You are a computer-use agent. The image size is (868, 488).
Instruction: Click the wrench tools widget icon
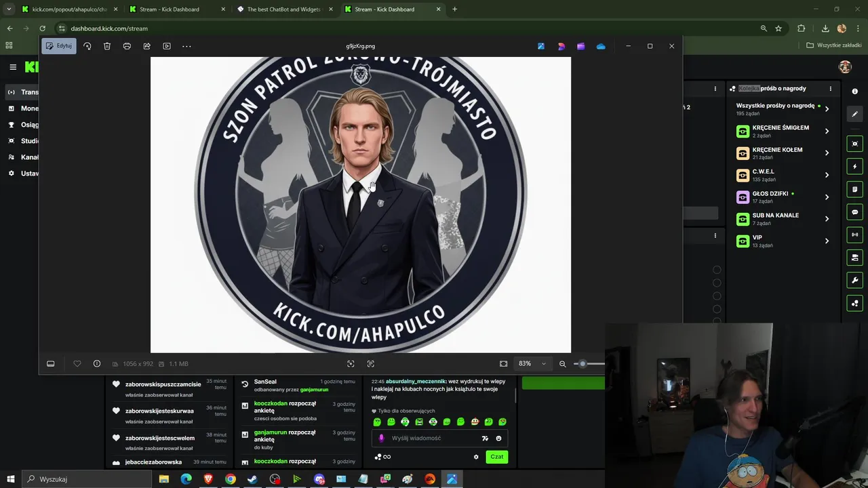(854, 281)
